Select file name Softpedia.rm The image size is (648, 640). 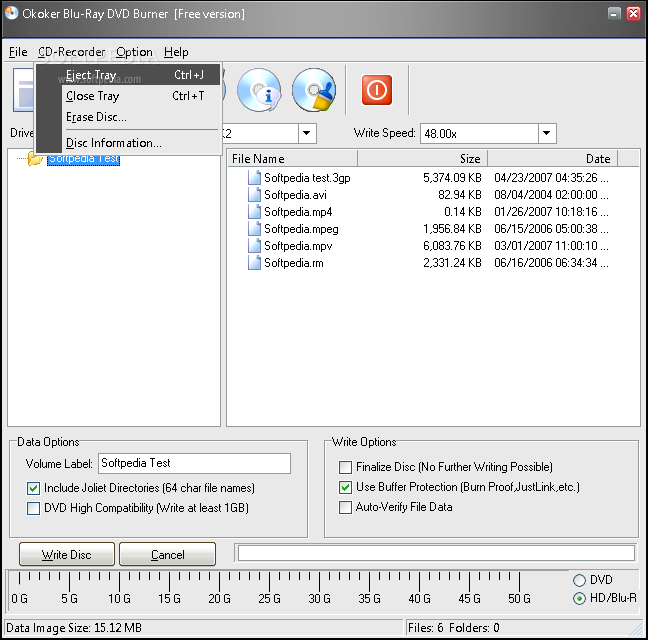(x=294, y=263)
